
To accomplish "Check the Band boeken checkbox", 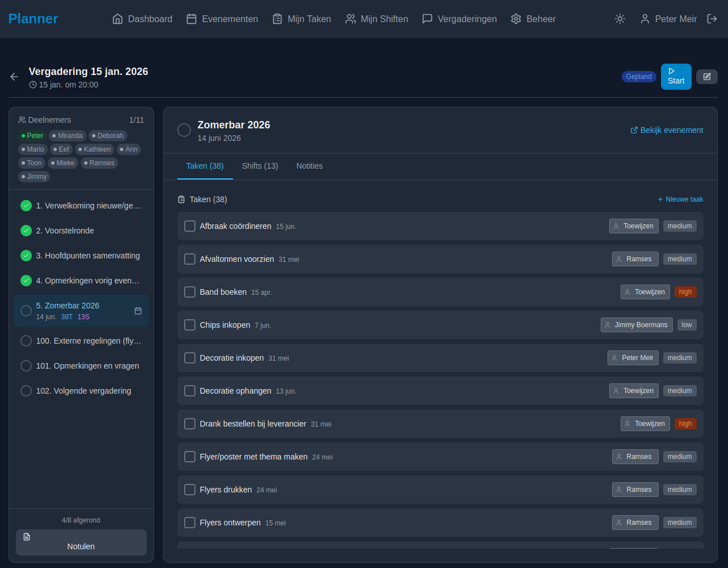I will tap(190, 292).
